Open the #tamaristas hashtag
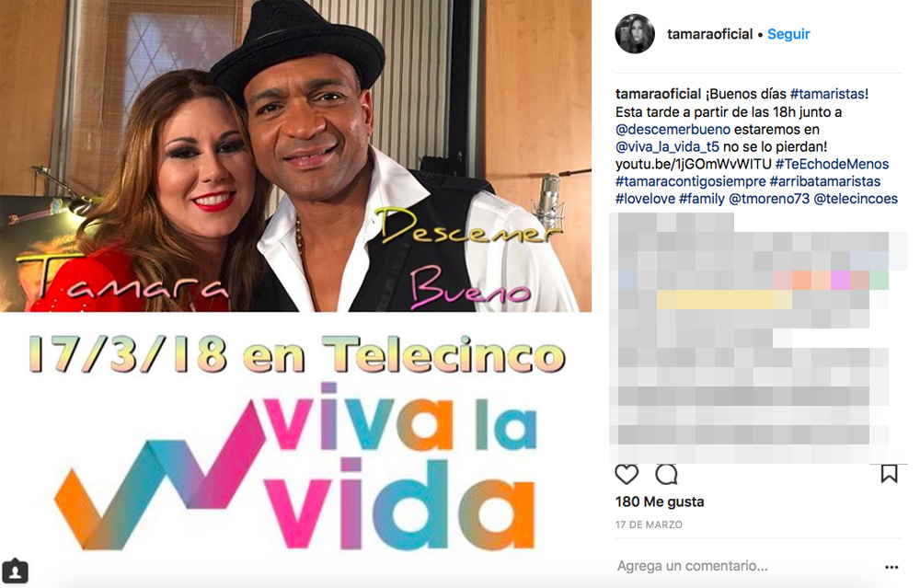This screenshot has width=920, height=588. [x=827, y=94]
